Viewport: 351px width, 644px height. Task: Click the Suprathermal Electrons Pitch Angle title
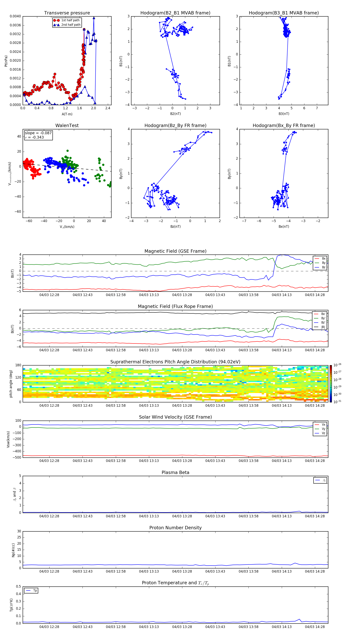pos(175,362)
